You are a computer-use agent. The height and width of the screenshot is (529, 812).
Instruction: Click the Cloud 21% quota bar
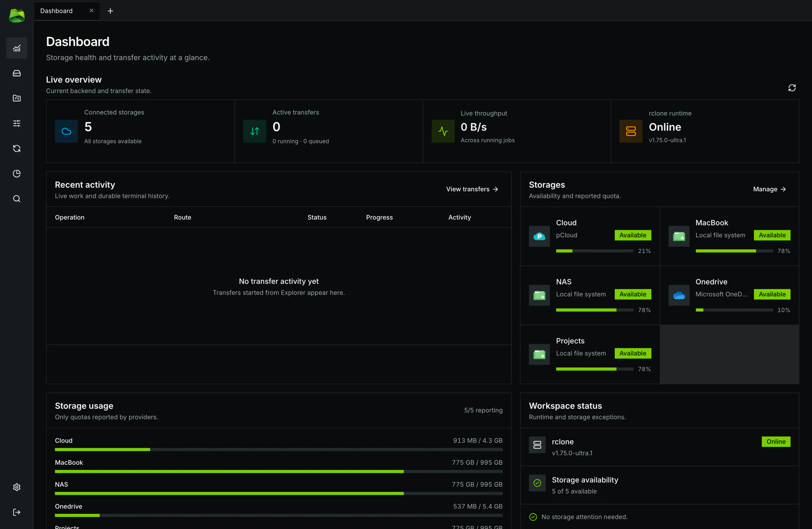[594, 251]
